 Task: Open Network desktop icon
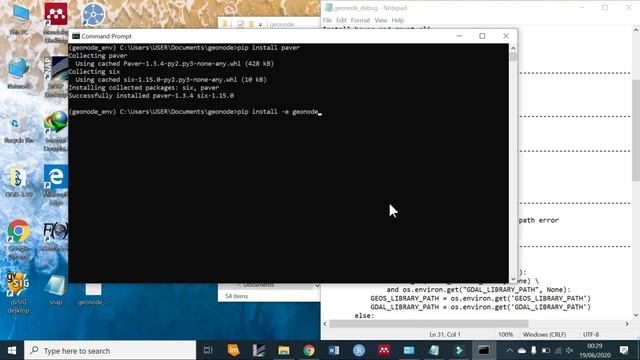tap(18, 73)
